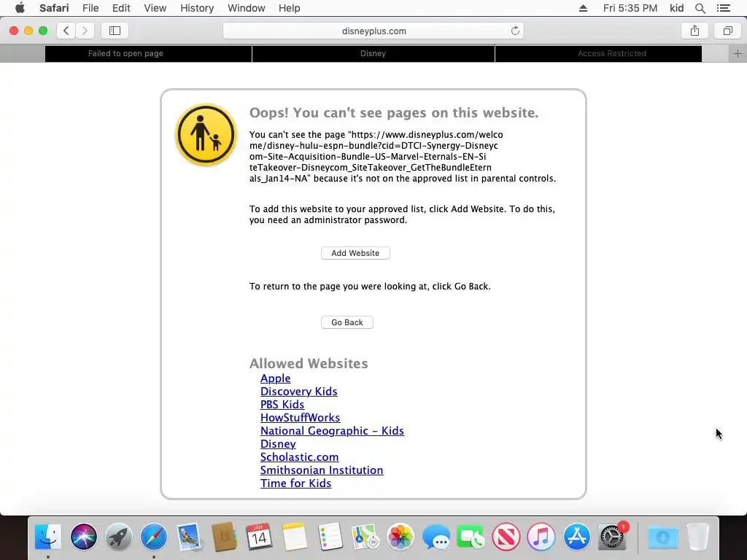Open News app in Dock

click(506, 537)
